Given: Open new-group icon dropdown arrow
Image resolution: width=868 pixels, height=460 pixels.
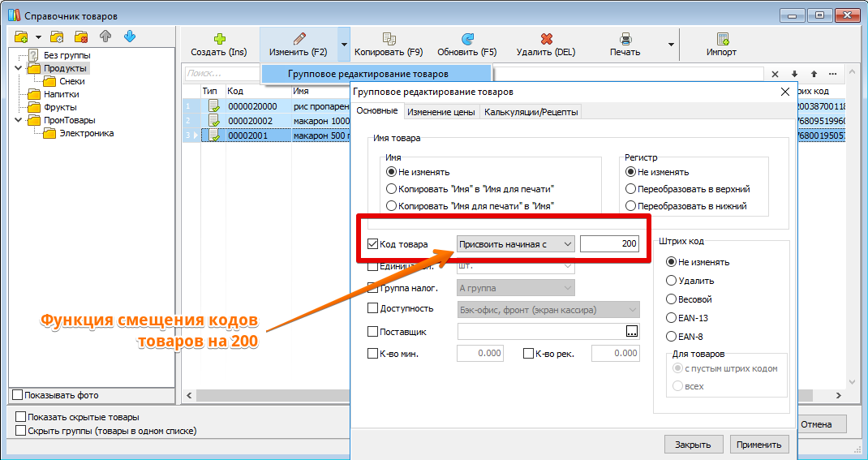Looking at the screenshot, I should (38, 37).
